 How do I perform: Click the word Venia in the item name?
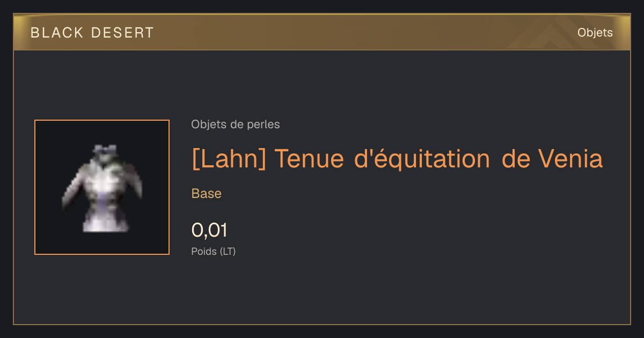(570, 159)
